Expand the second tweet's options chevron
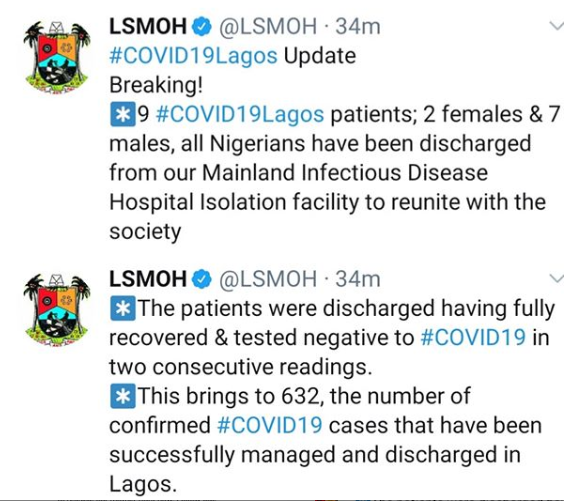 coord(557,278)
